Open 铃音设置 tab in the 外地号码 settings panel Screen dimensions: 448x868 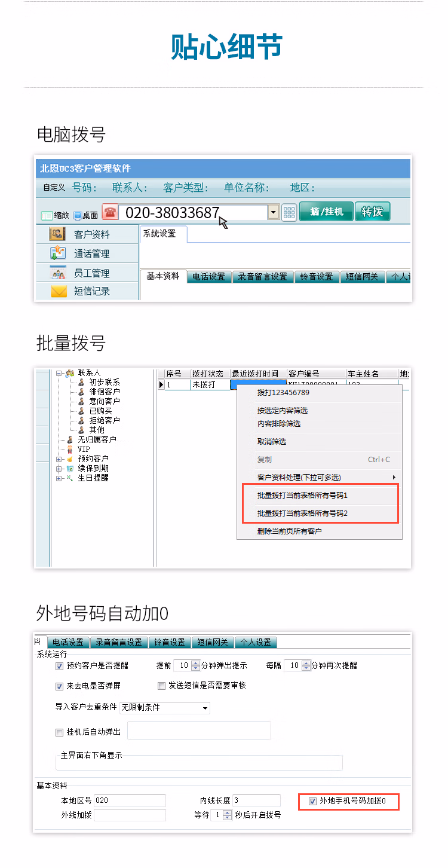[170, 642]
